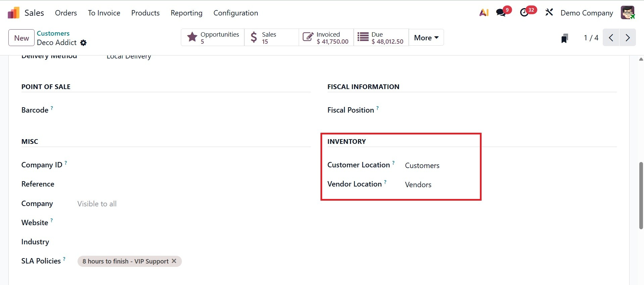Open the Orders menu
This screenshot has height=285, width=644.
[66, 13]
